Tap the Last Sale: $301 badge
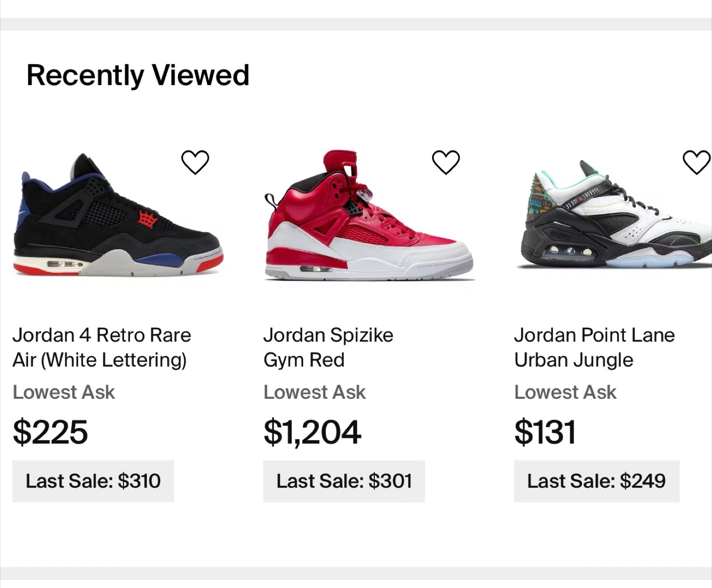Viewport: 712px width, 588px height. pos(344,481)
